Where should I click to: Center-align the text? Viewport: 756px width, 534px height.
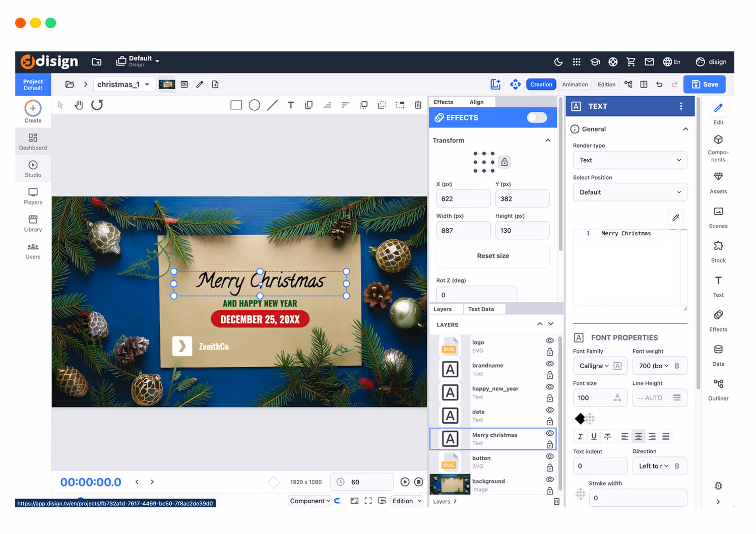[x=639, y=437]
